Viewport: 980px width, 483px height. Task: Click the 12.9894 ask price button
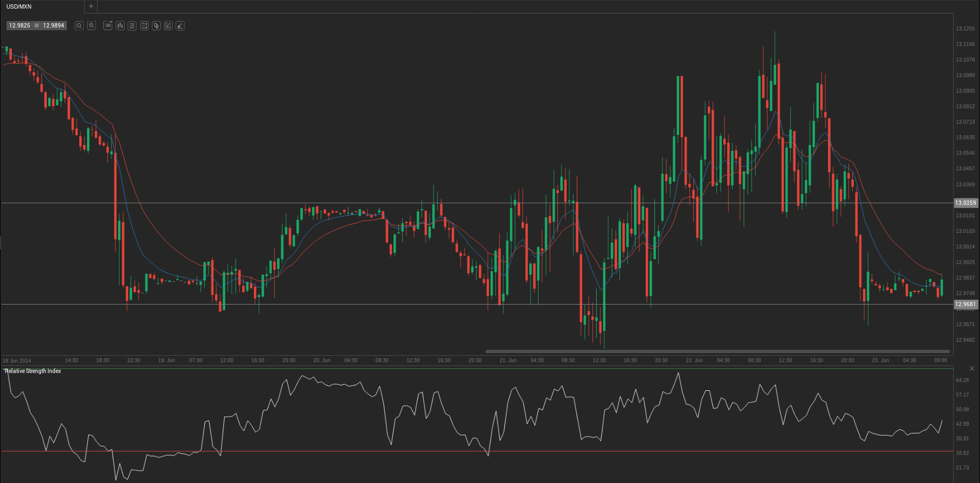point(53,26)
